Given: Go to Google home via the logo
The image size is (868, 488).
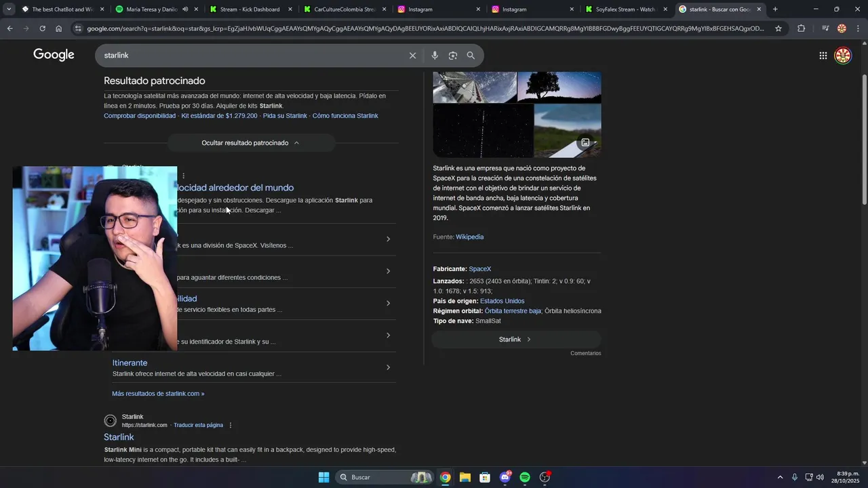Looking at the screenshot, I should point(54,55).
